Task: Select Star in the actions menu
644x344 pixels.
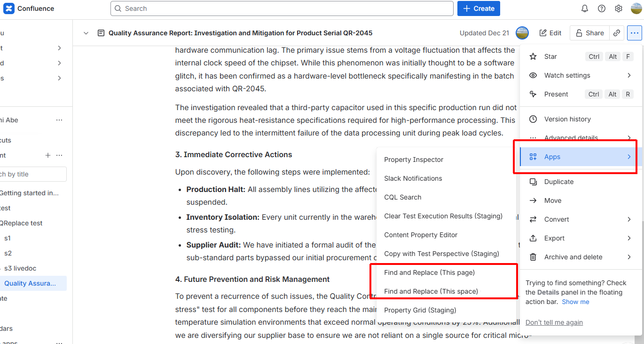Action: click(x=550, y=56)
